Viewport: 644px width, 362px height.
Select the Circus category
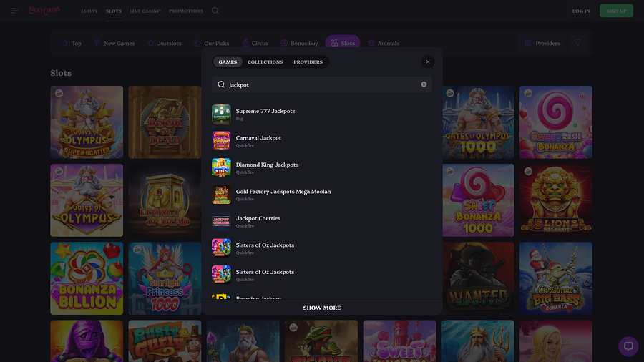255,43
